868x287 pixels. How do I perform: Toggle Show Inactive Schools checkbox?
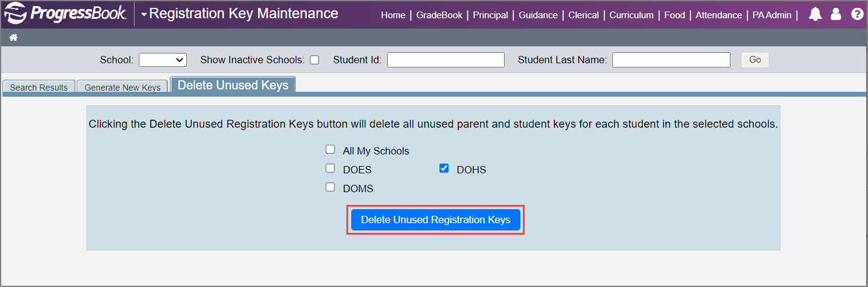314,60
